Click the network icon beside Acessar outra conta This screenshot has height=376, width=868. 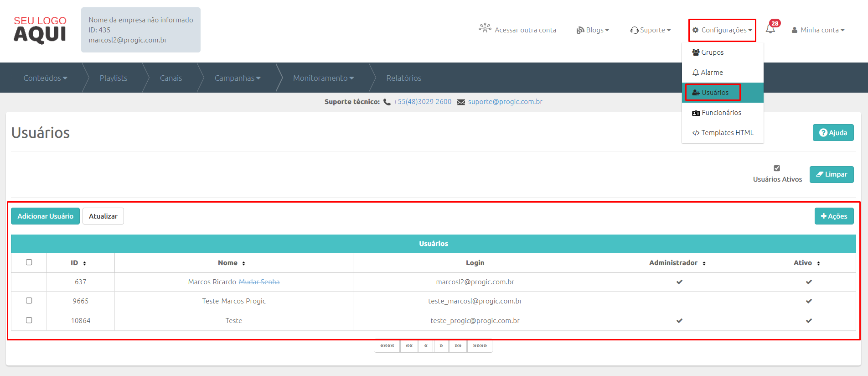pos(485,28)
